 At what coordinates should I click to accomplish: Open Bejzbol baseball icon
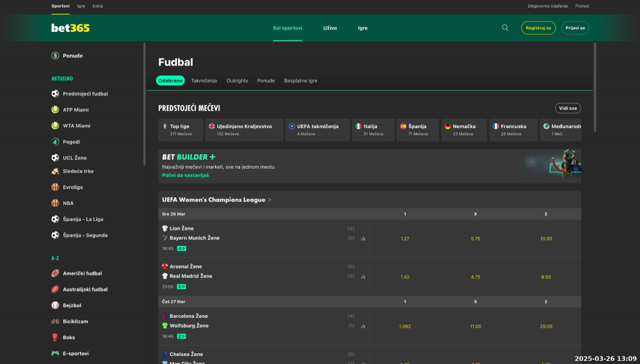click(55, 305)
